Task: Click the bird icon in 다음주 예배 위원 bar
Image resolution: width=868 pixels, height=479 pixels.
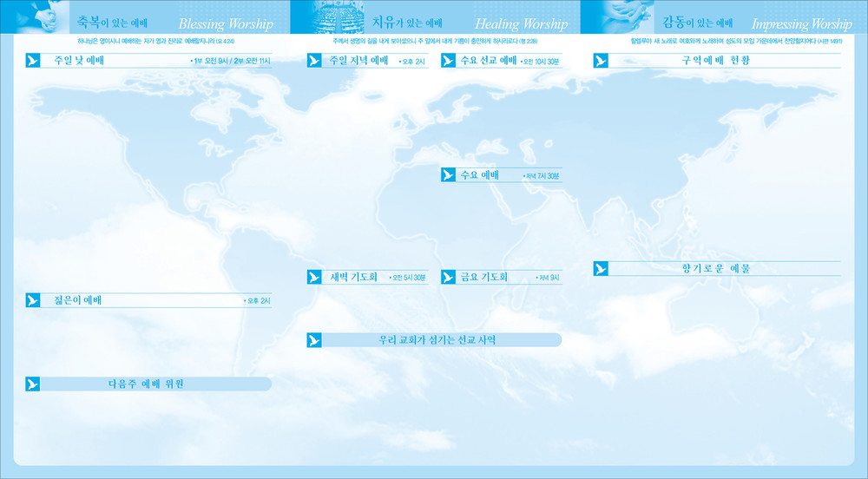Action: tap(33, 384)
